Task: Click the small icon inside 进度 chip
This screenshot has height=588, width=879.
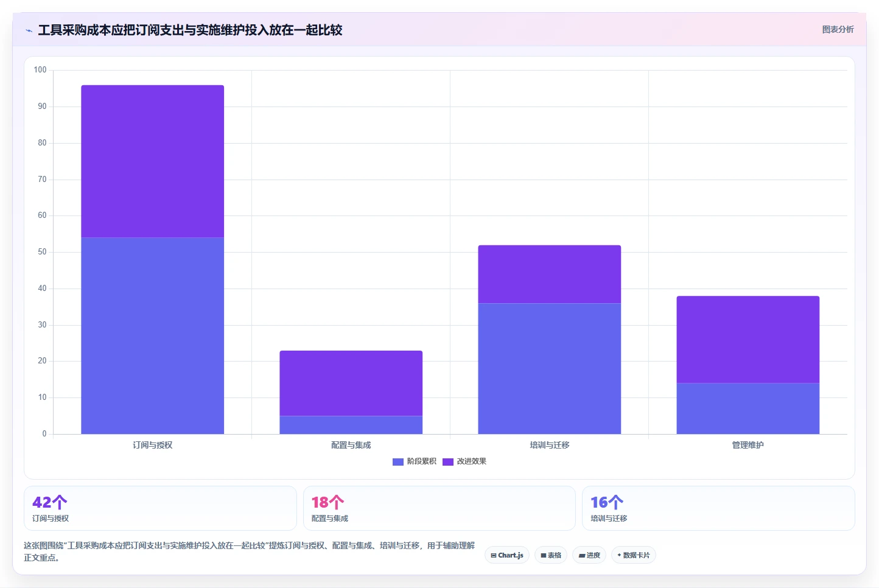Action: (582, 555)
